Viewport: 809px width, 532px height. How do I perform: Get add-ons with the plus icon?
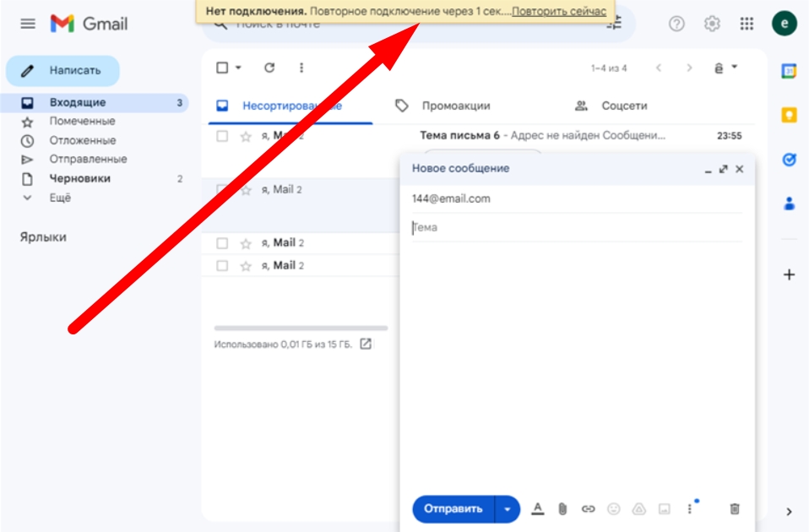coord(789,274)
